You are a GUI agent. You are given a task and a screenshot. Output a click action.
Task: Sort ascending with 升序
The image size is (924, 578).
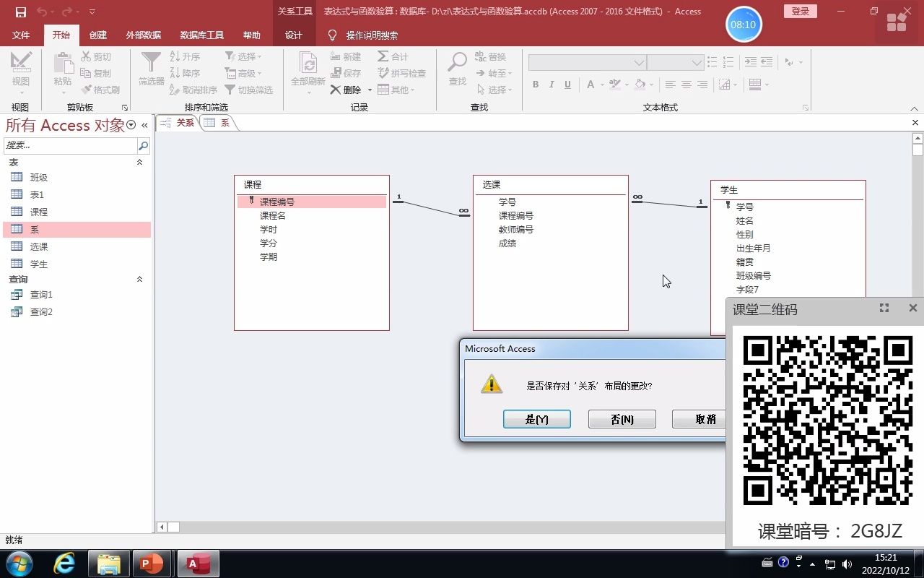point(185,56)
